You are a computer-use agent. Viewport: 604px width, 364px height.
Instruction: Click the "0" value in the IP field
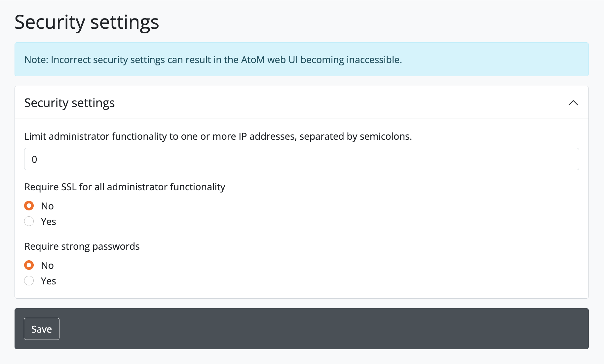tap(34, 160)
